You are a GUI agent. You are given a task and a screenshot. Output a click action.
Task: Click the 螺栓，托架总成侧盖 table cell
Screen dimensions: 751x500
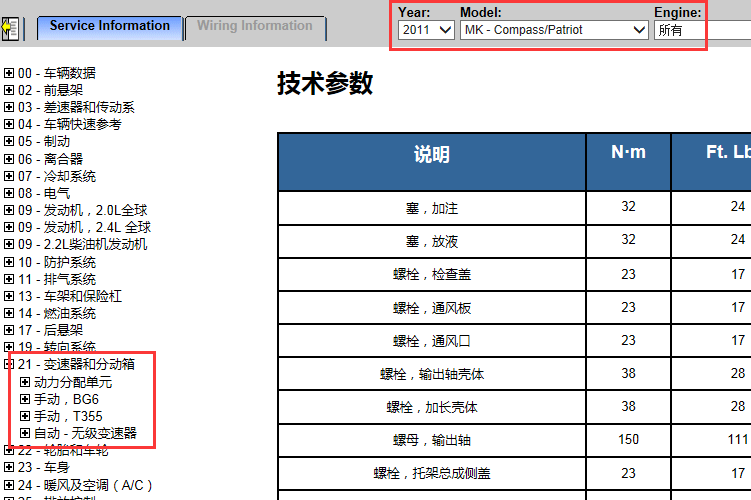[432, 473]
